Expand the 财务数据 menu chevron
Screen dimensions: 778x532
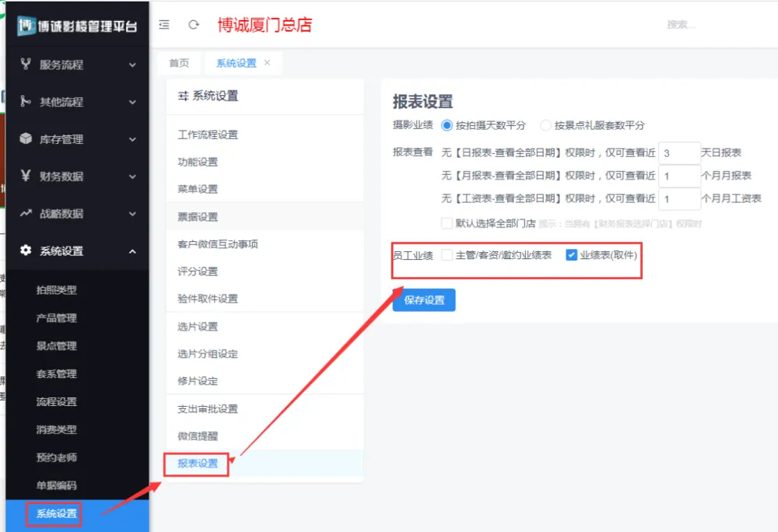tap(132, 177)
